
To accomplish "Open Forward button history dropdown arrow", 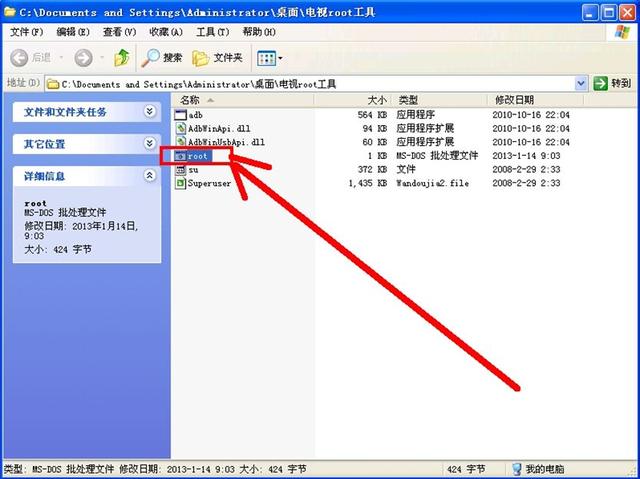I will tap(102, 58).
